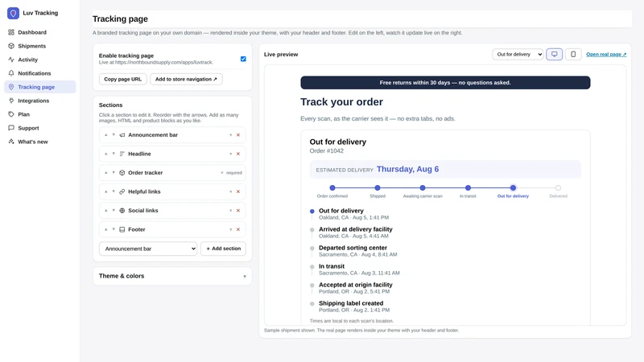
Task: Move Footer section down
Action: pos(114,229)
